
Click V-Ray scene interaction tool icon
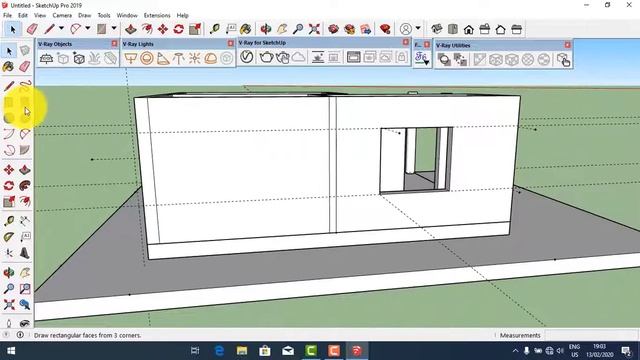click(x=564, y=60)
